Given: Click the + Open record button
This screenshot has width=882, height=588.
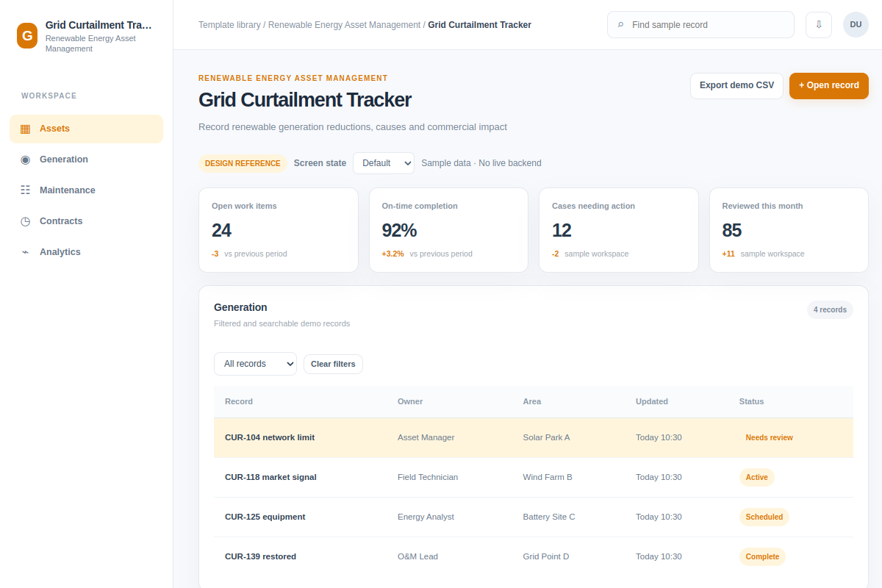Looking at the screenshot, I should 829,86.
